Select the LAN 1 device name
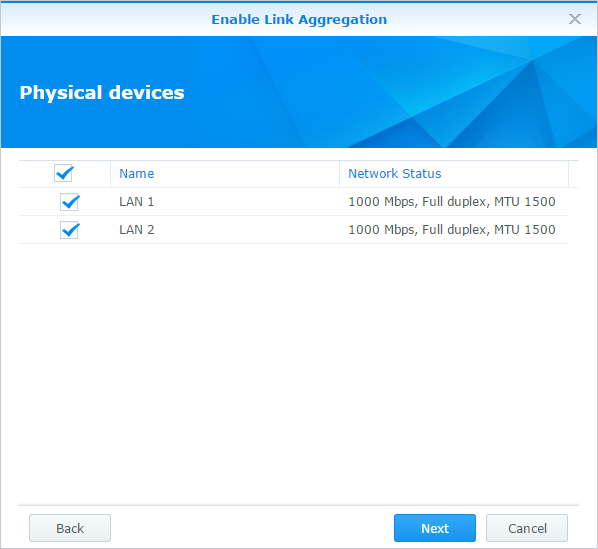Screen dimensions: 598x549 (x=137, y=202)
